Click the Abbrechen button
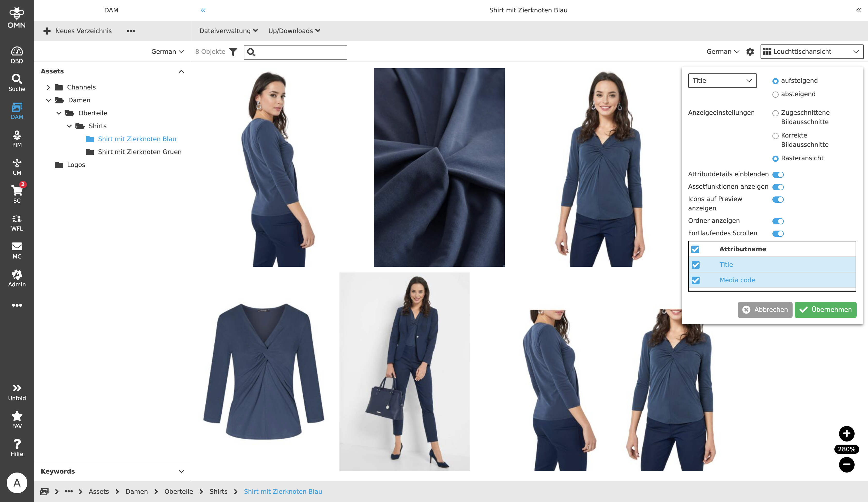868x502 pixels. click(x=765, y=310)
